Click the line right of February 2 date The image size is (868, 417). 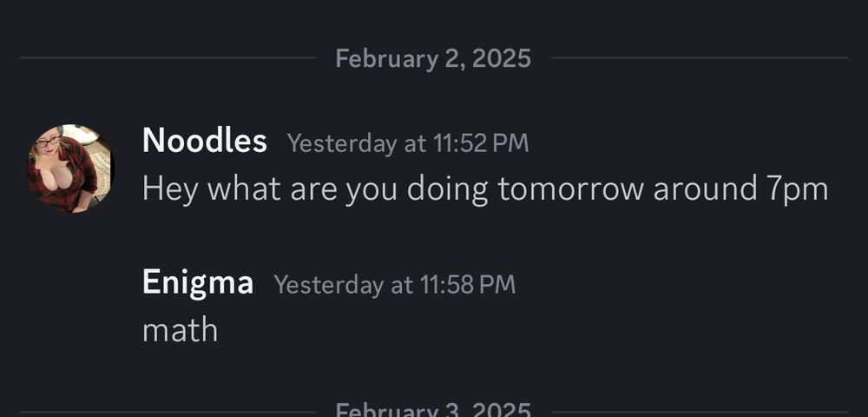pyautogui.click(x=700, y=58)
